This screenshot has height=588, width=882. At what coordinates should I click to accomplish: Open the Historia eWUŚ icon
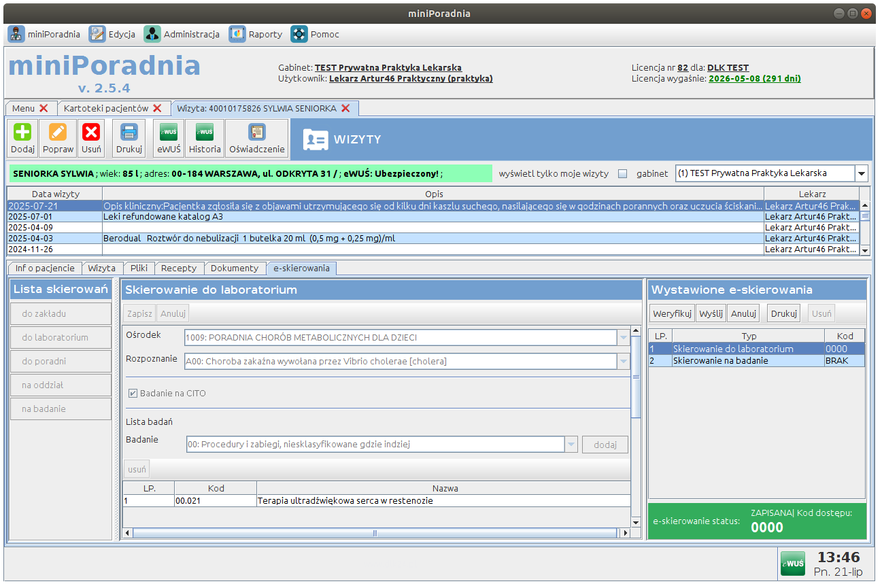coord(205,133)
